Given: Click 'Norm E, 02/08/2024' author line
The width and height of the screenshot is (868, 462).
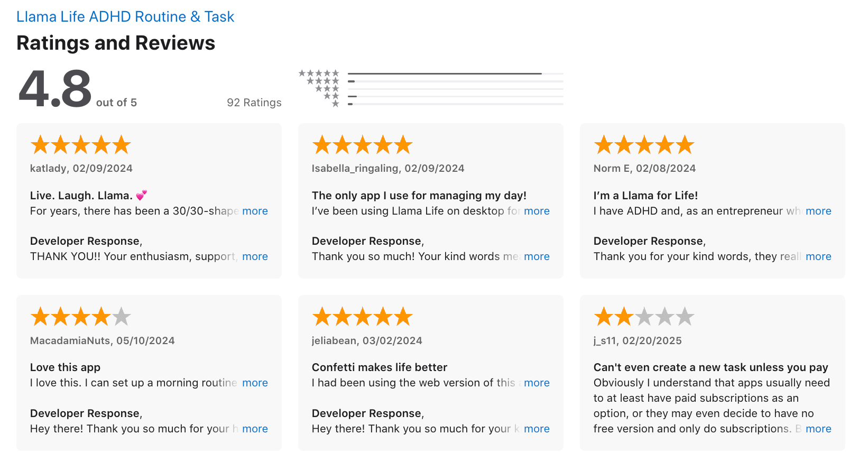Looking at the screenshot, I should pos(644,169).
